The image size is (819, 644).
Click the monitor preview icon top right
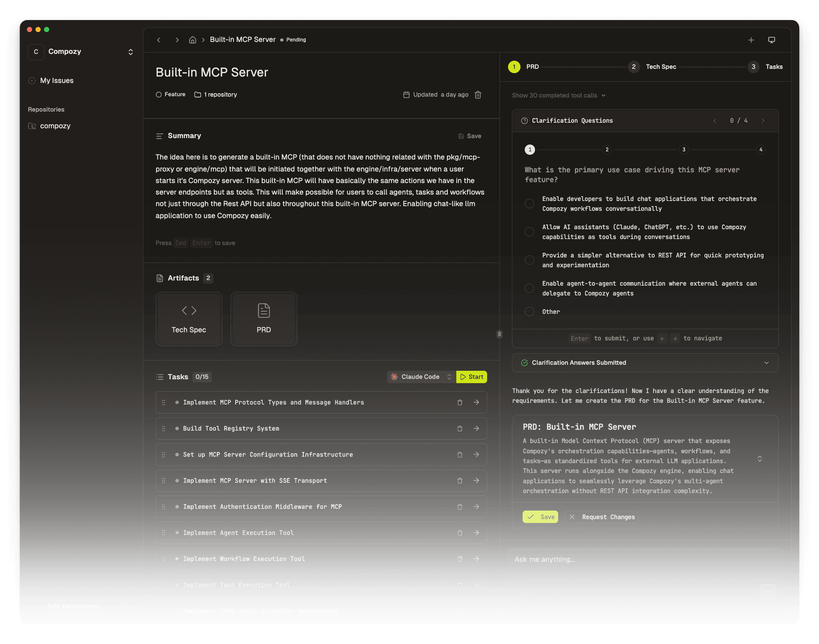tap(772, 40)
